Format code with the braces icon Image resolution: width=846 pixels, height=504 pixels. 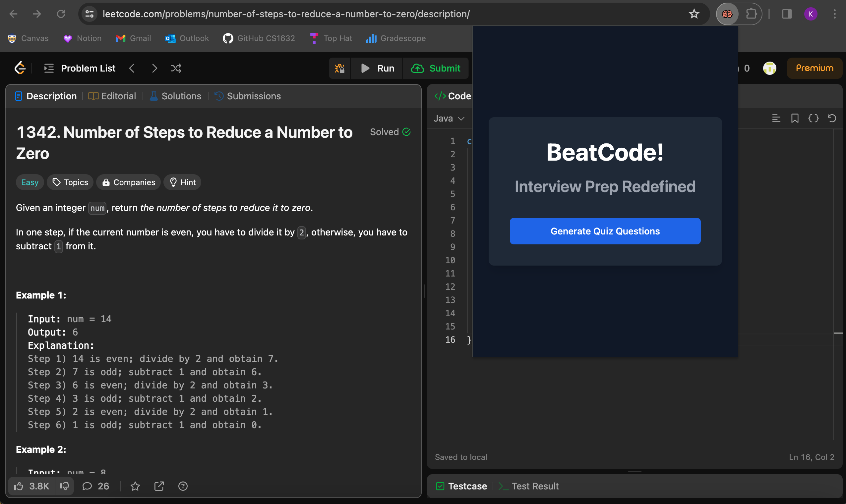tap(814, 118)
